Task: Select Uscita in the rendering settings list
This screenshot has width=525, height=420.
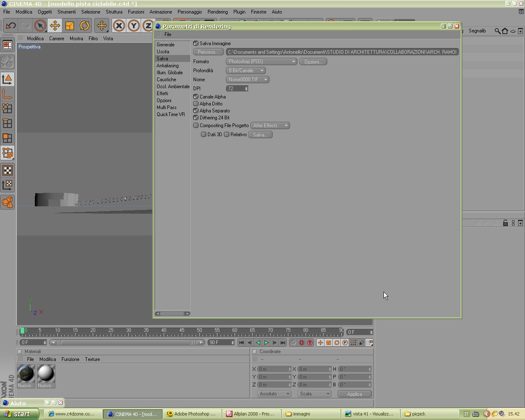Action: point(163,52)
